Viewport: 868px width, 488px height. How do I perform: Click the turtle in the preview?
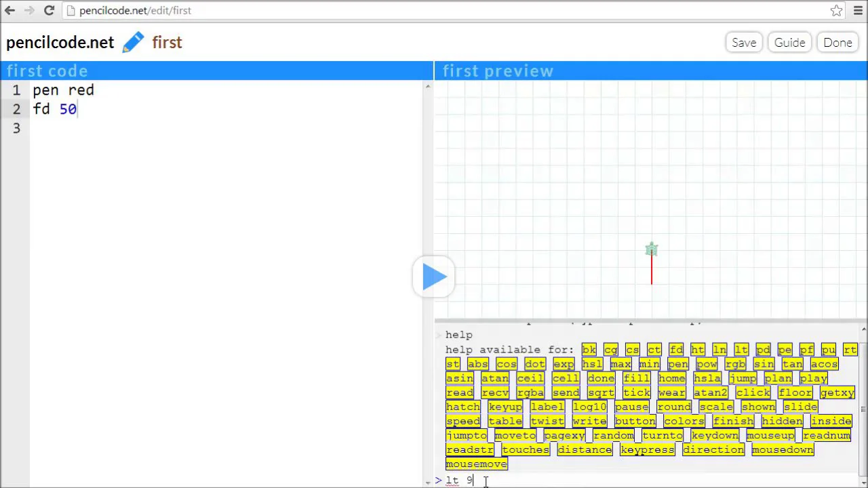(x=652, y=249)
